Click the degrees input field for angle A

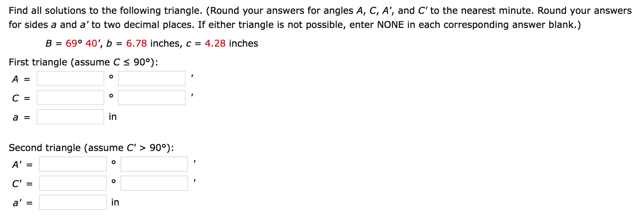(70, 78)
